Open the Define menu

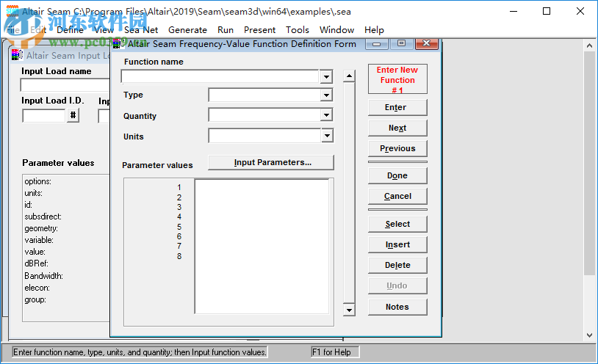[71, 30]
